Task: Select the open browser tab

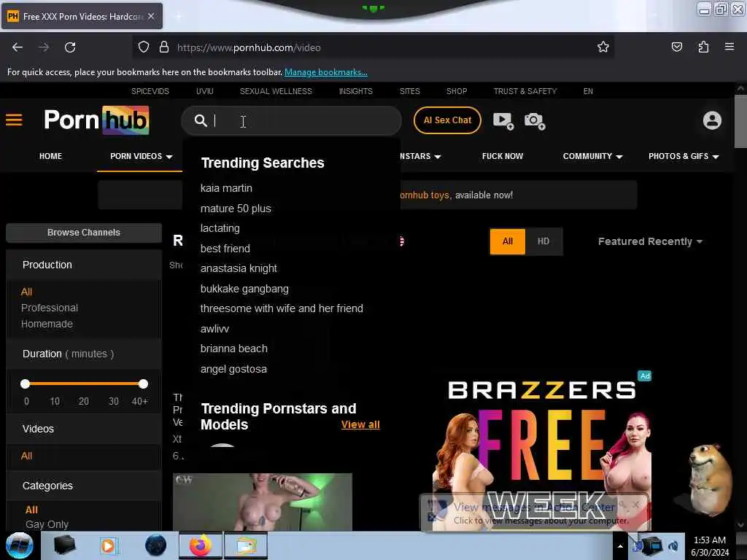Action: pos(82,16)
